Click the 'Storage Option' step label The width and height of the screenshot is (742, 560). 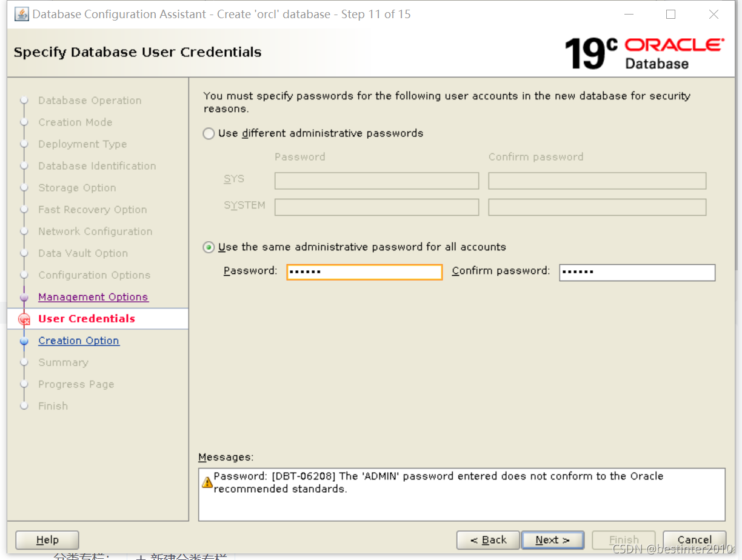77,188
